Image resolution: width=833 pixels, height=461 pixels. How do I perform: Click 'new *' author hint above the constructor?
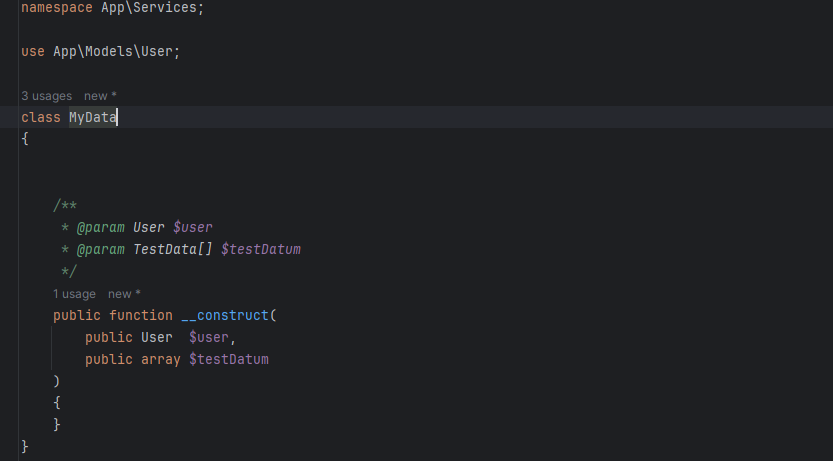click(x=124, y=294)
